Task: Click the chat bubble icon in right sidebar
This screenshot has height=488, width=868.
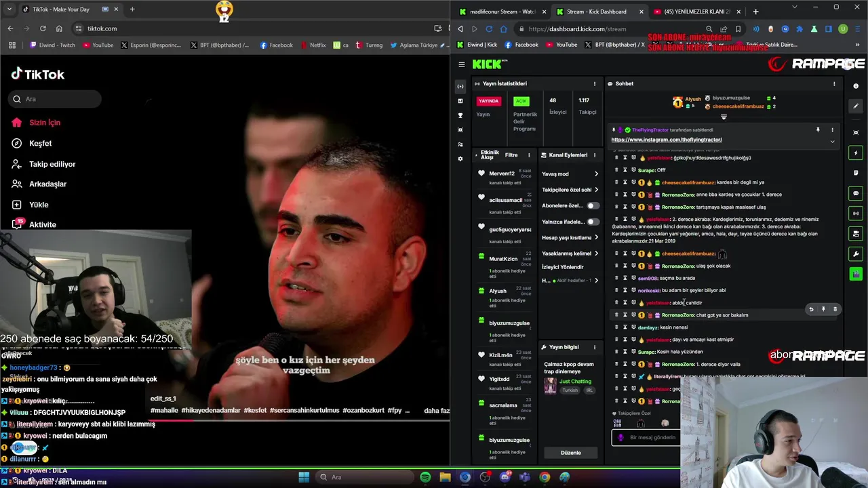Action: [856, 193]
